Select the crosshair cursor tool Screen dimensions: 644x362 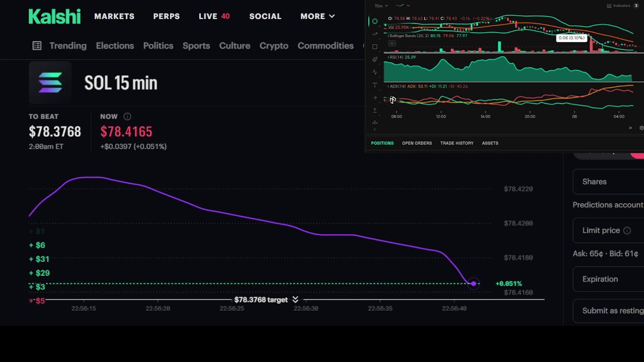click(375, 21)
